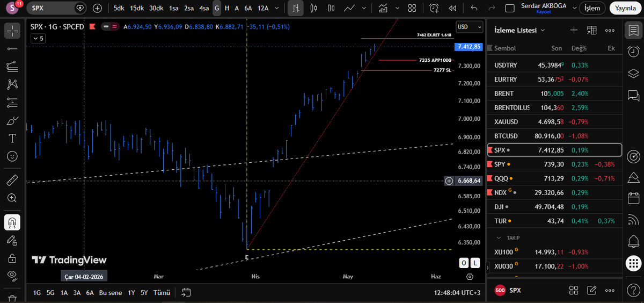Image resolution: width=644 pixels, height=303 pixels.
Task: Open the user profile avatar menu
Action: [x=12, y=8]
